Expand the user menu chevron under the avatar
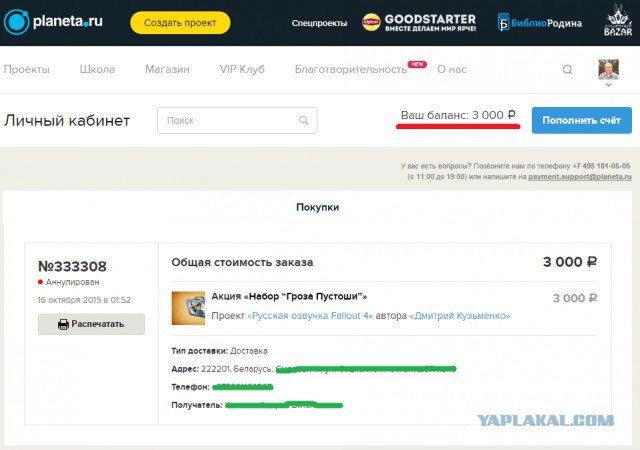 [x=609, y=85]
